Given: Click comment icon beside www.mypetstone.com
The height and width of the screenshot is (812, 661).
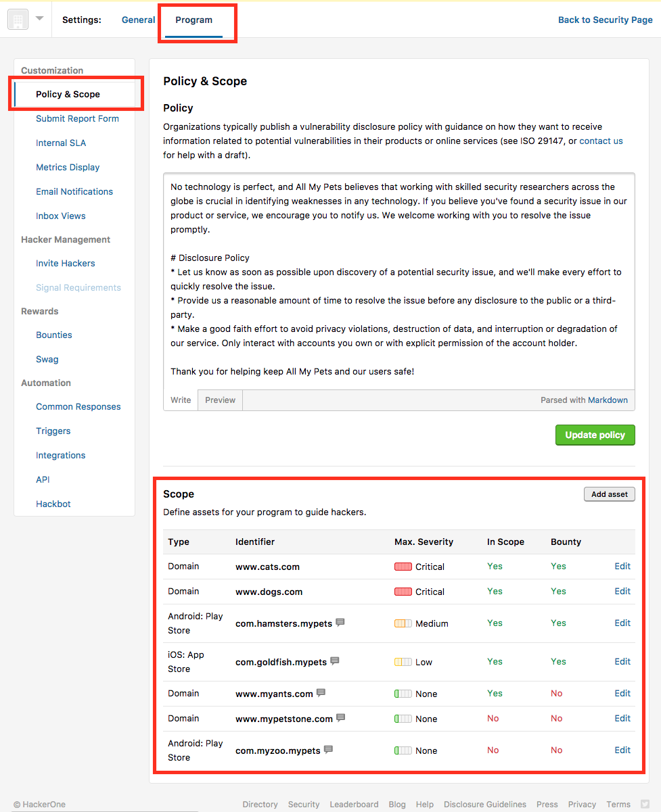Looking at the screenshot, I should [341, 718].
